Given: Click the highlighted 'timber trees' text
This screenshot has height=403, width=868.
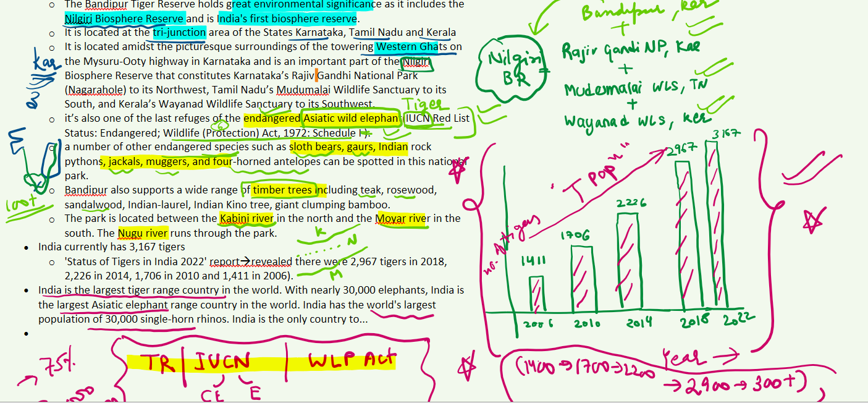Looking at the screenshot, I should pos(282,190).
